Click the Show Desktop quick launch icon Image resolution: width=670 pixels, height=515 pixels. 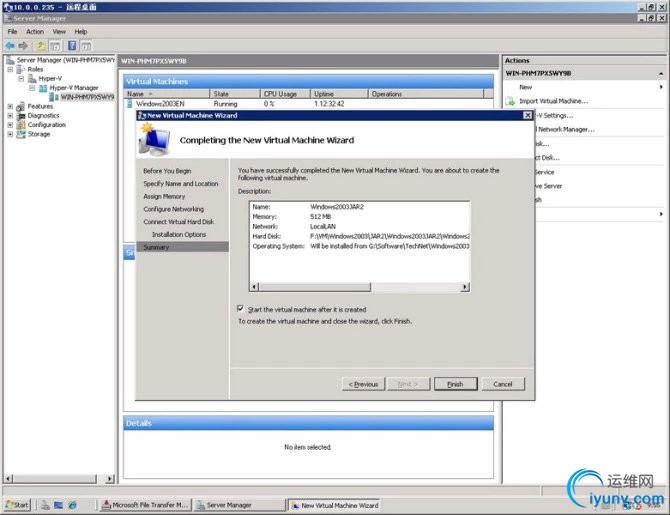59,505
